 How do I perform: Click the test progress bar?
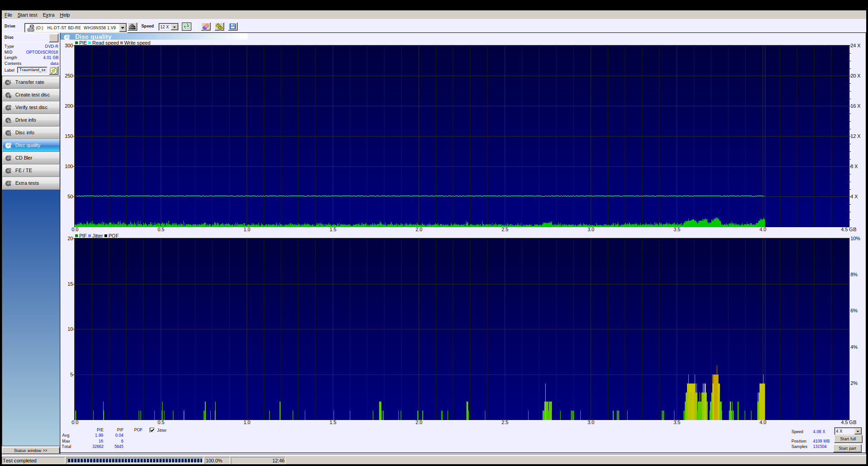tap(135, 461)
